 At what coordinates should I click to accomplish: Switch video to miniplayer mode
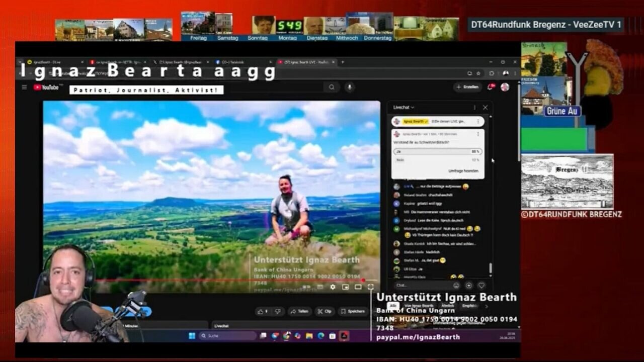pyautogui.click(x=345, y=287)
